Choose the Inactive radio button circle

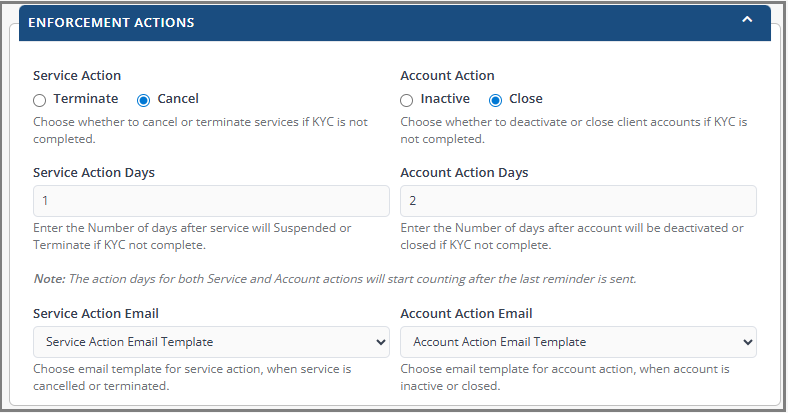tap(406, 100)
